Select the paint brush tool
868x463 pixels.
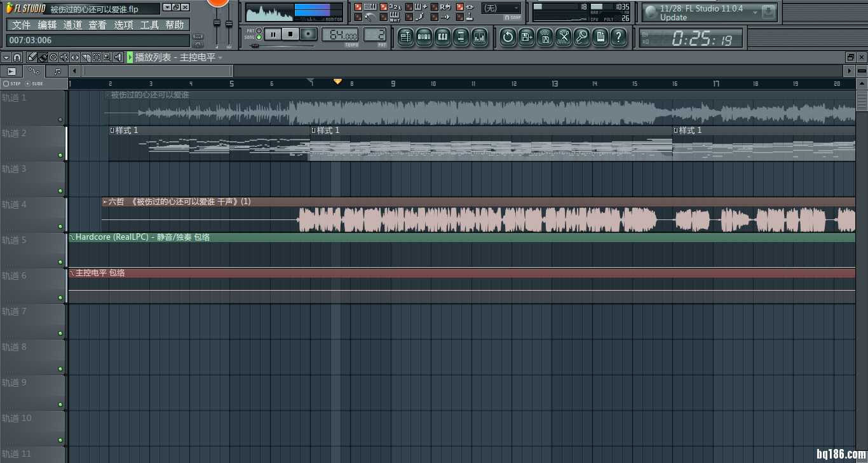tap(43, 57)
